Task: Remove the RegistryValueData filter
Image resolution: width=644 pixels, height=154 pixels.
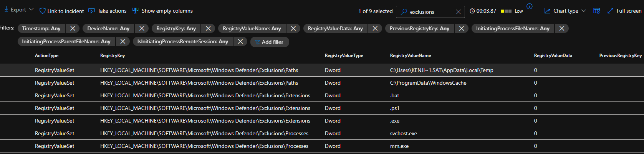Action: click(x=375, y=28)
